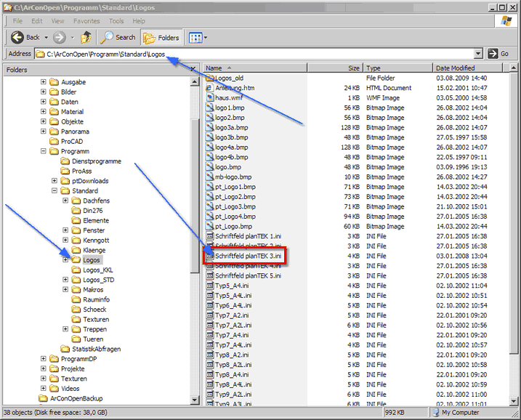This screenshot has height=420, width=521.
Task: Go up one folder level
Action: (x=86, y=37)
